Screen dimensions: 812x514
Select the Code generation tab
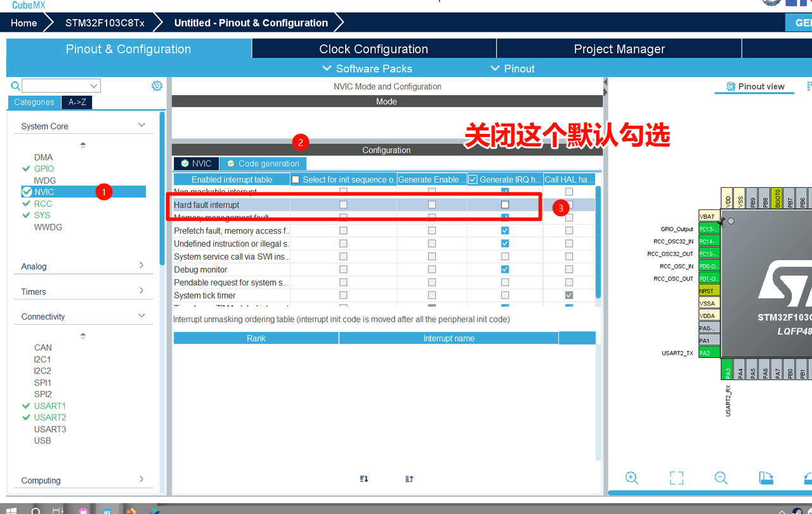(263, 164)
